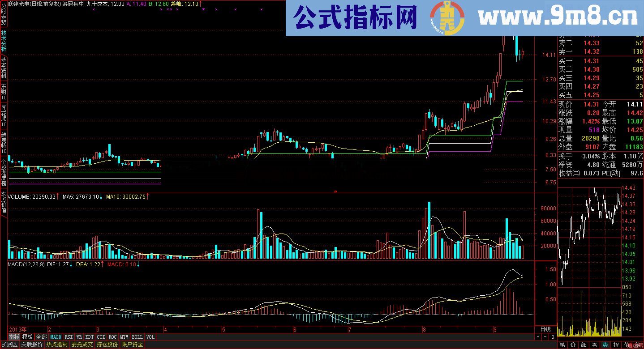This screenshot has width=644, height=349.
Task: Select the BOLL indicator tab
Action: 137,337
